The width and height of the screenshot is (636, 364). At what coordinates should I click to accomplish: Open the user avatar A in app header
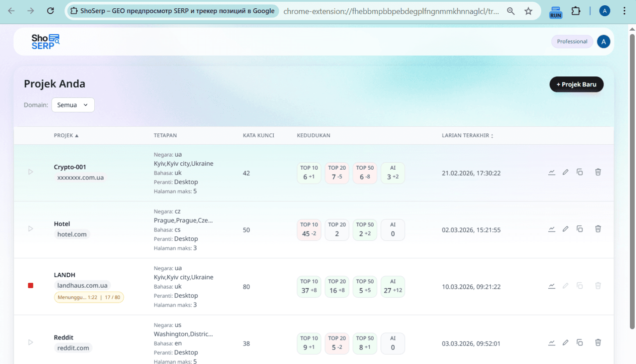point(604,42)
